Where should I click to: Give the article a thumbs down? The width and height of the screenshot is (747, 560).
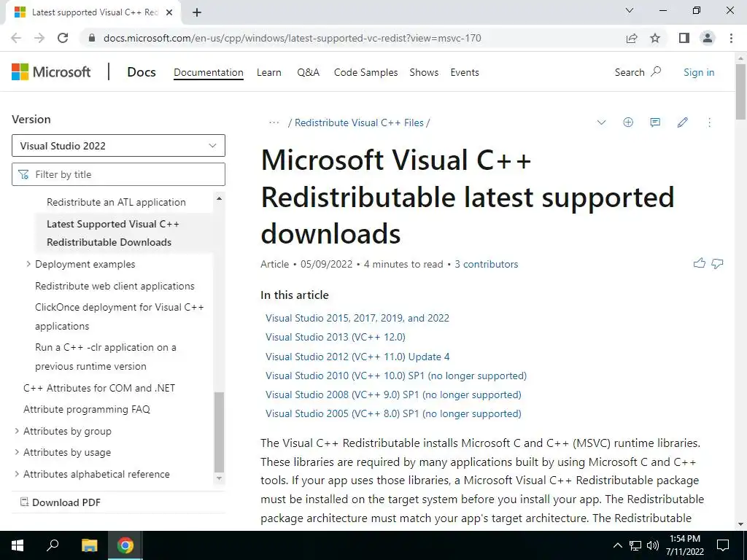(717, 263)
